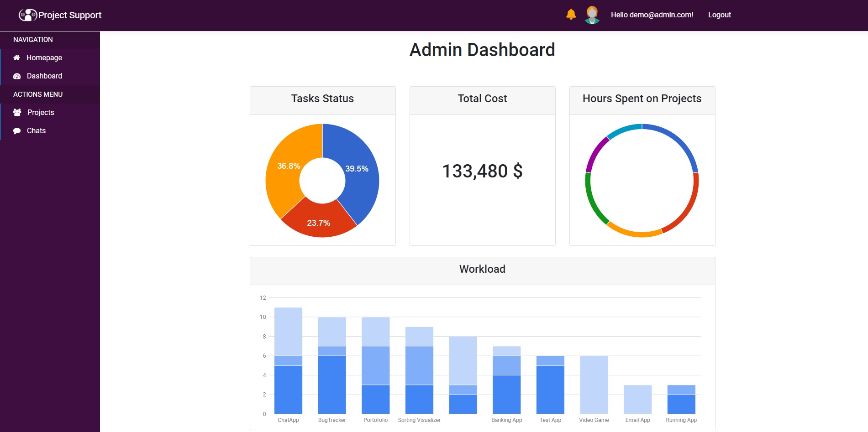The width and height of the screenshot is (868, 432).
Task: Click the green arc of Hours ring
Action: [592, 201]
